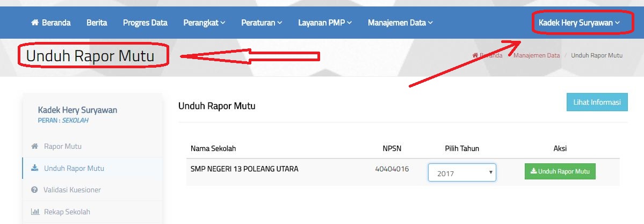Expand the Perangkat dropdown menu
Screen dimensions: 644x224
(204, 23)
